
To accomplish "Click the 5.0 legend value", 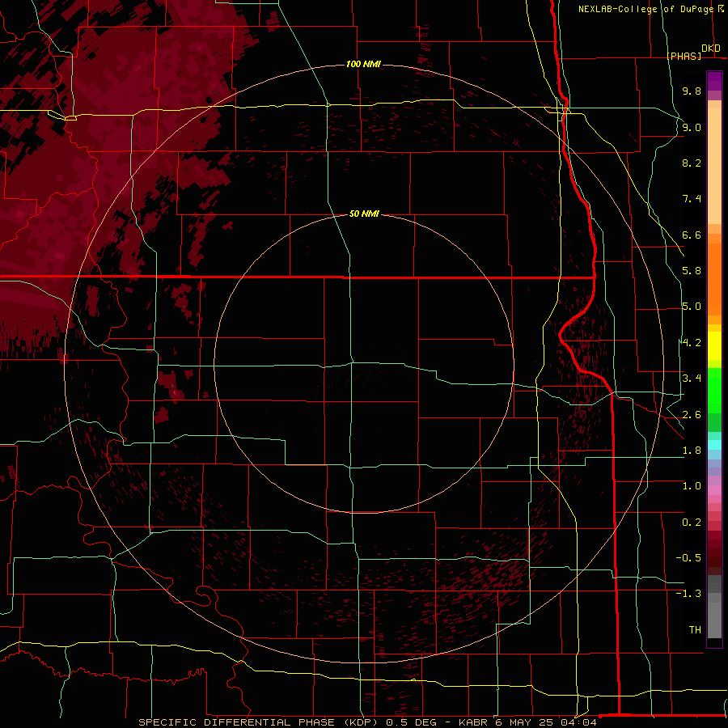I will click(692, 307).
